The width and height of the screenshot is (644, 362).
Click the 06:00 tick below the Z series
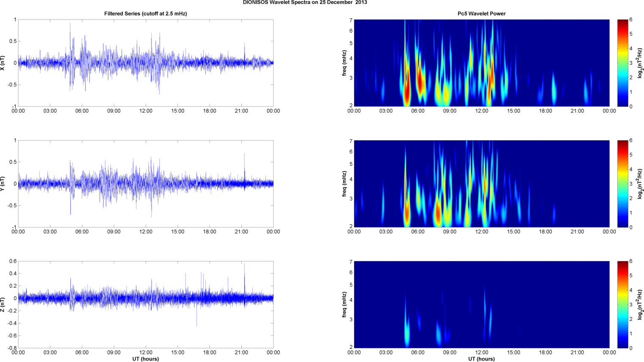point(82,353)
